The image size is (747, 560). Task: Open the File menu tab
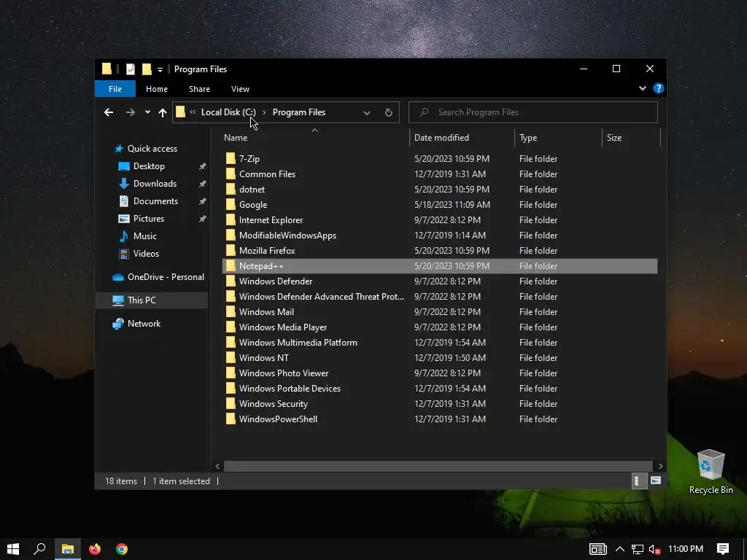tap(115, 89)
